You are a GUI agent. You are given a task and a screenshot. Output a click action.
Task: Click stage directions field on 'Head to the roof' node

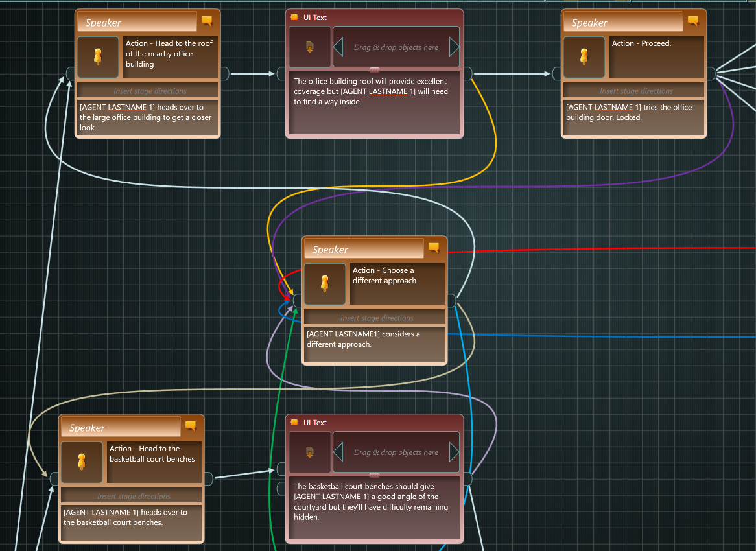click(x=148, y=91)
